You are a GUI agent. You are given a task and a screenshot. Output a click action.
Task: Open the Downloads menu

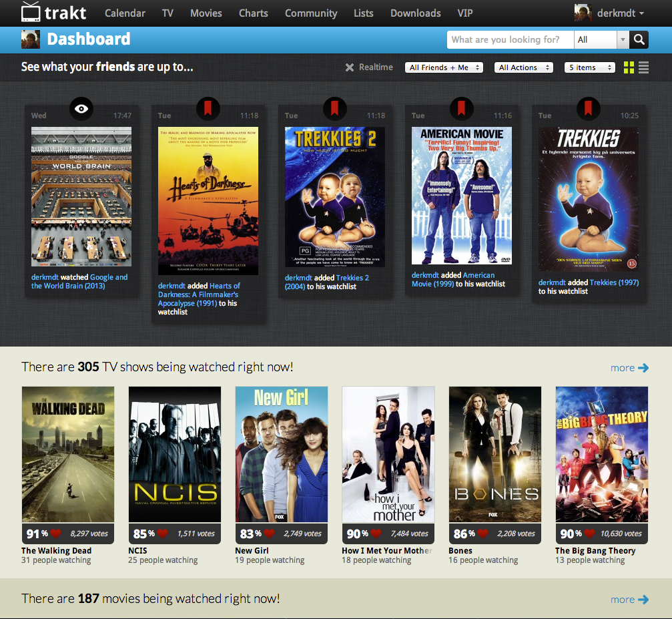coord(415,13)
